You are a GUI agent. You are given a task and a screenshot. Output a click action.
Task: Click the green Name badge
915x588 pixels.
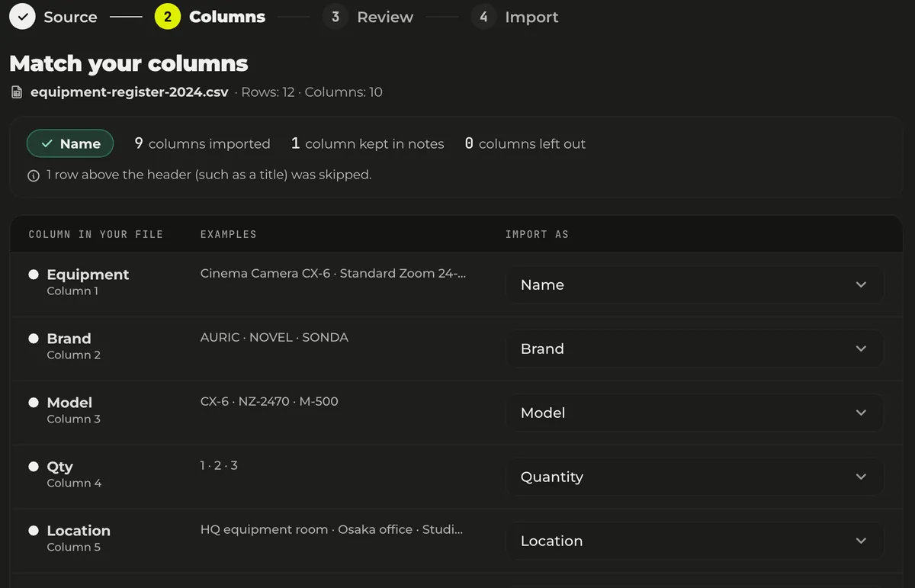tap(70, 143)
